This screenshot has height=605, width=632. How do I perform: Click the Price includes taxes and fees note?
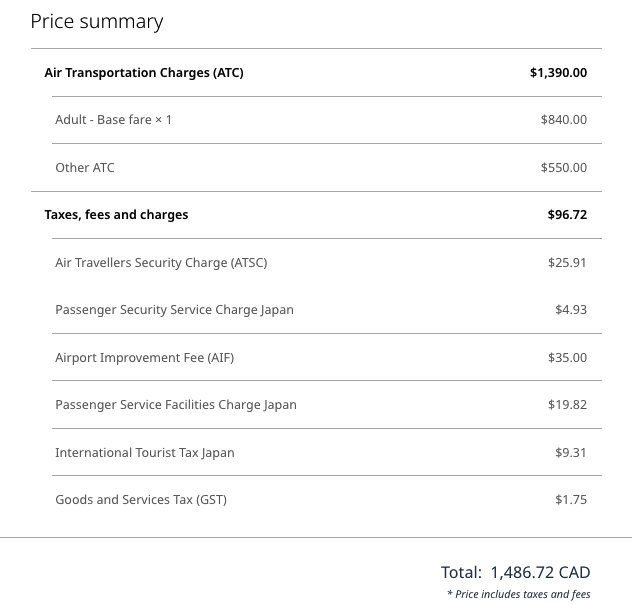click(x=519, y=595)
